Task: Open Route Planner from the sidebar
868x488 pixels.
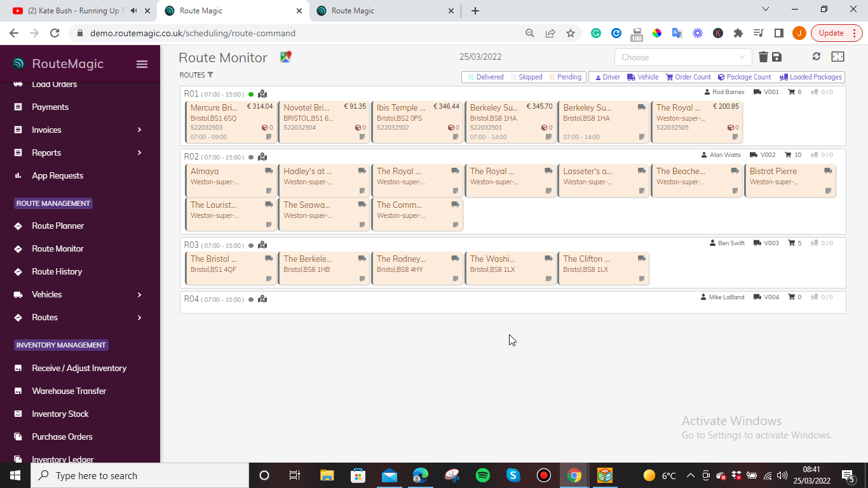Action: (x=58, y=226)
